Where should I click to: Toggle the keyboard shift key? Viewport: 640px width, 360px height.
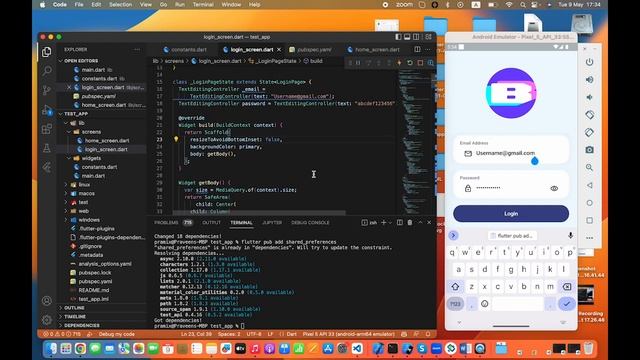455,287
